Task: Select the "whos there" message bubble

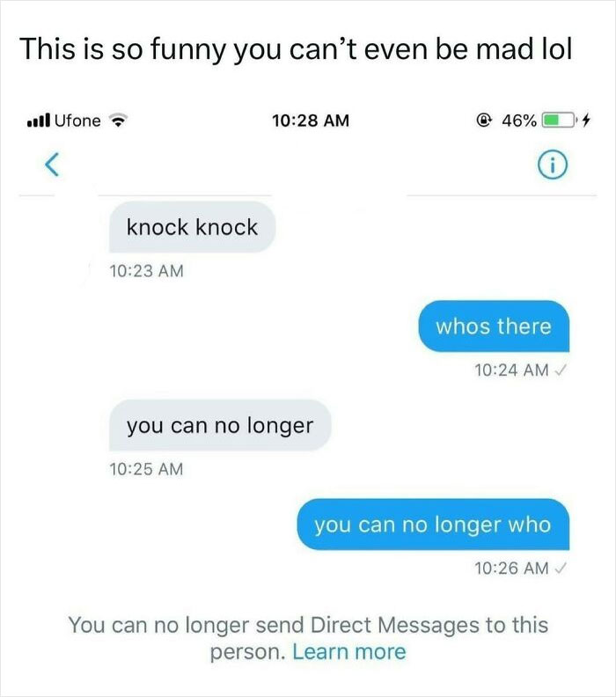Action: pos(494,326)
